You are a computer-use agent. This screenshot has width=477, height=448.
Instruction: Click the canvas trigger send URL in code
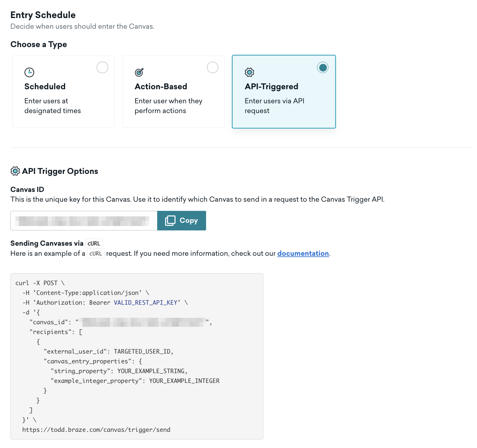point(96,430)
